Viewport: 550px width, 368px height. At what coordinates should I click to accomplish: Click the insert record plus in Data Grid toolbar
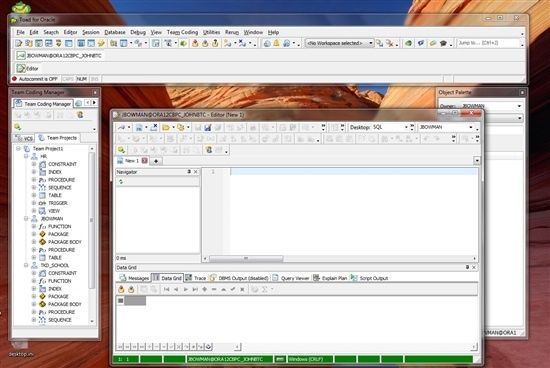[x=204, y=289]
